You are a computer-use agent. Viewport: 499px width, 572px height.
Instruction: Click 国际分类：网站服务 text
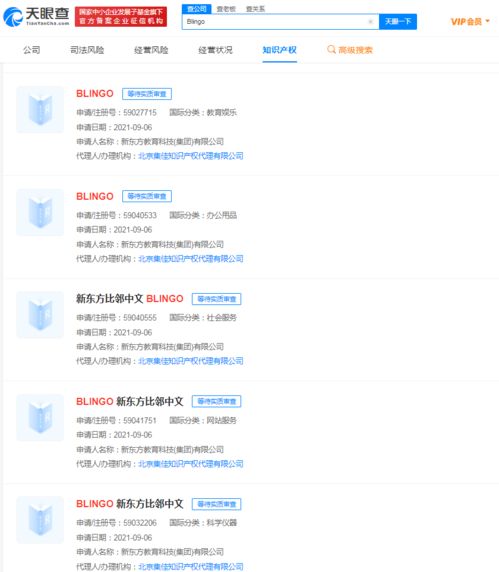point(203,420)
